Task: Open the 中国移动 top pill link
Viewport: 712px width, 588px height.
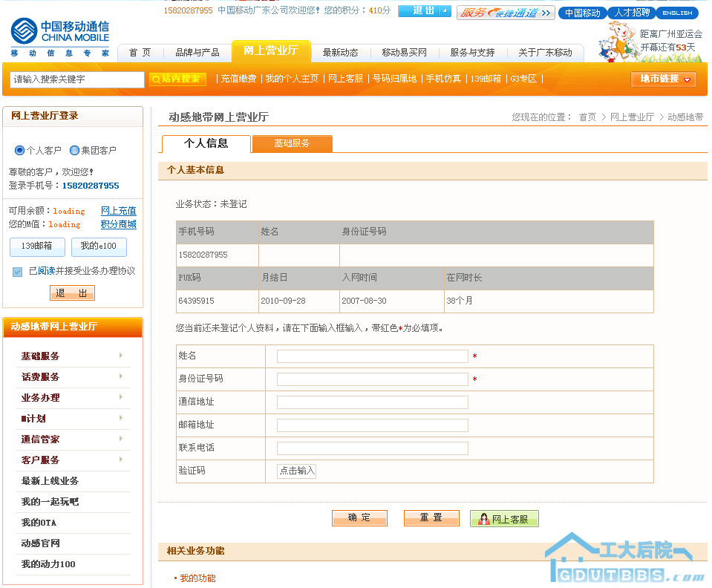Action: click(583, 13)
